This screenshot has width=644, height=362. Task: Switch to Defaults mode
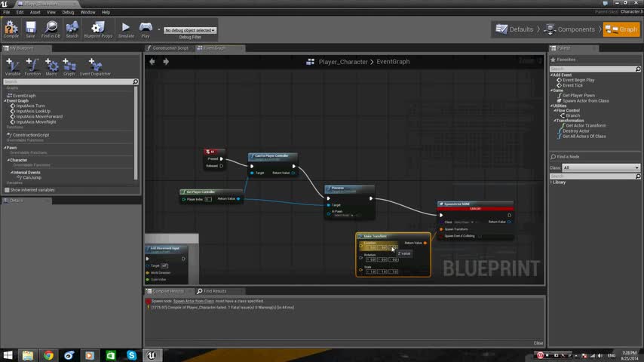point(514,29)
